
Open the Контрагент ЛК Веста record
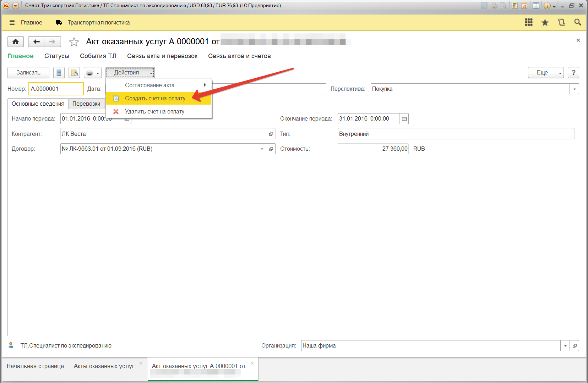(x=271, y=134)
